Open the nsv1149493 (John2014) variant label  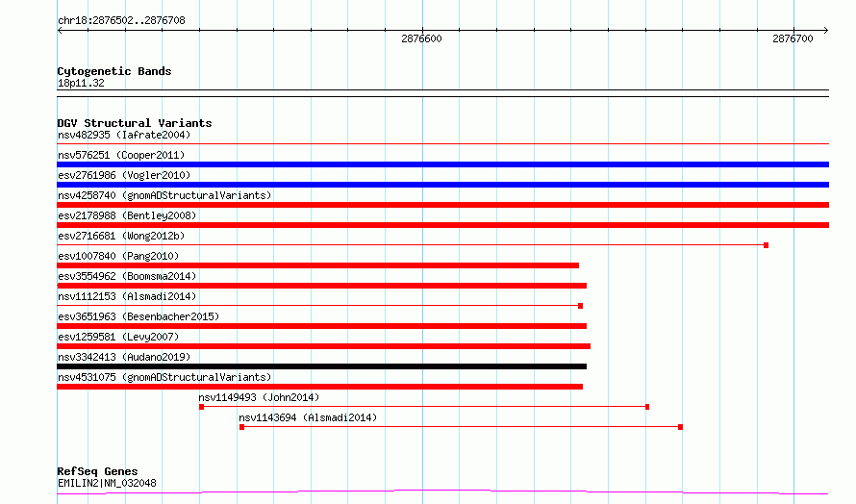[x=259, y=397]
